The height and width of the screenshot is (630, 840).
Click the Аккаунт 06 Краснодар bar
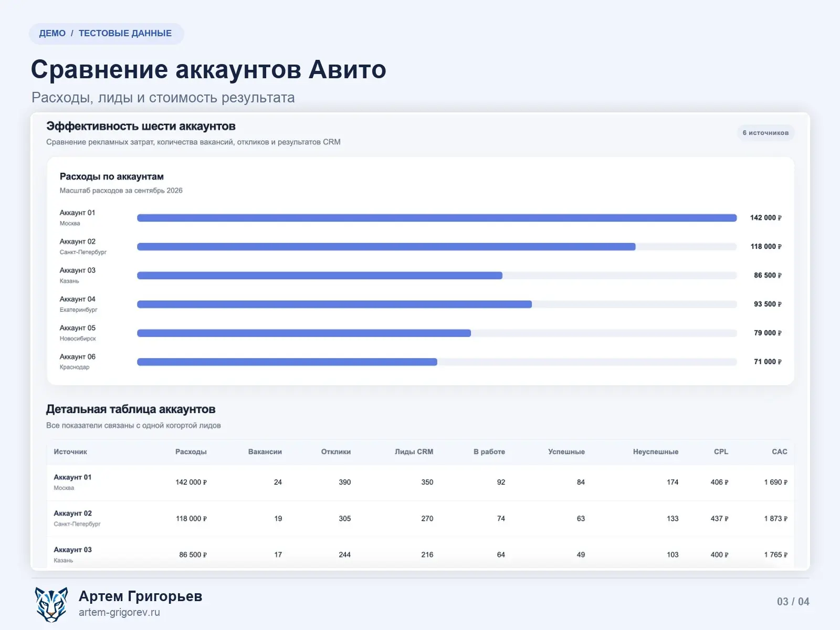click(x=287, y=362)
